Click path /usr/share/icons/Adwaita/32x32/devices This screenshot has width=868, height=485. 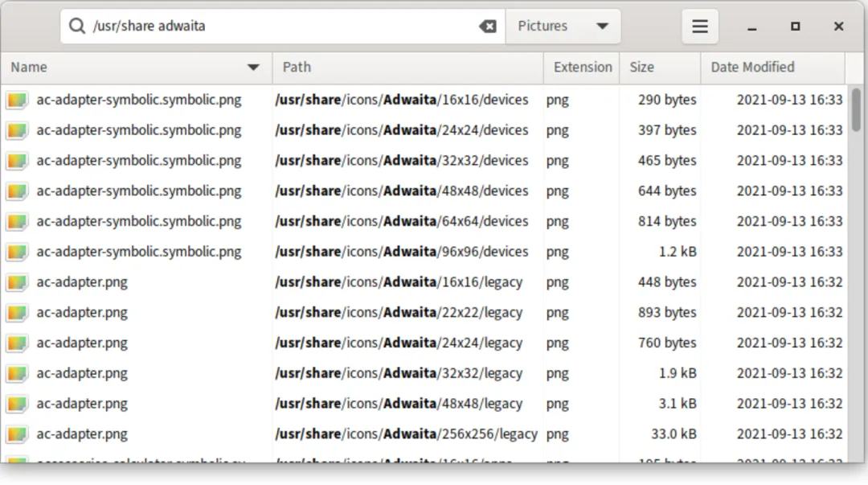tap(402, 161)
